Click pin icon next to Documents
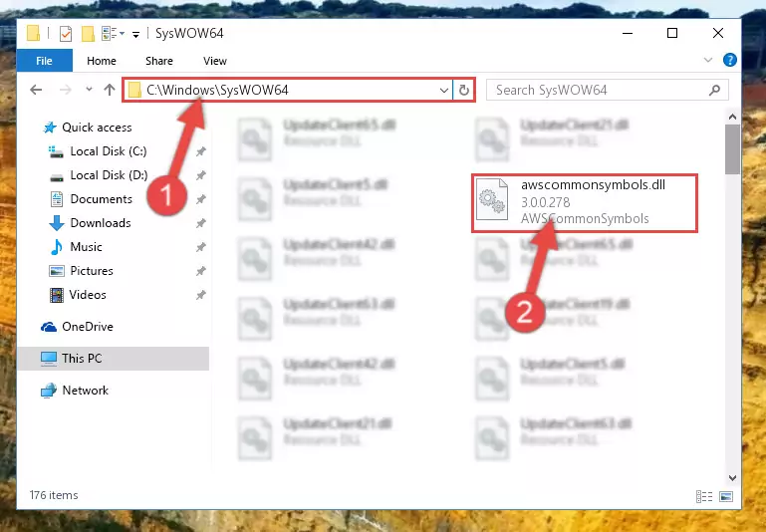Viewport: 766px width, 532px height. [x=200, y=199]
